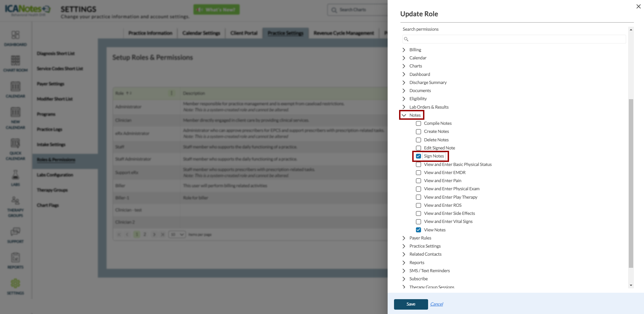Expand the Practice Settings permissions group
644x314 pixels.
click(x=404, y=246)
